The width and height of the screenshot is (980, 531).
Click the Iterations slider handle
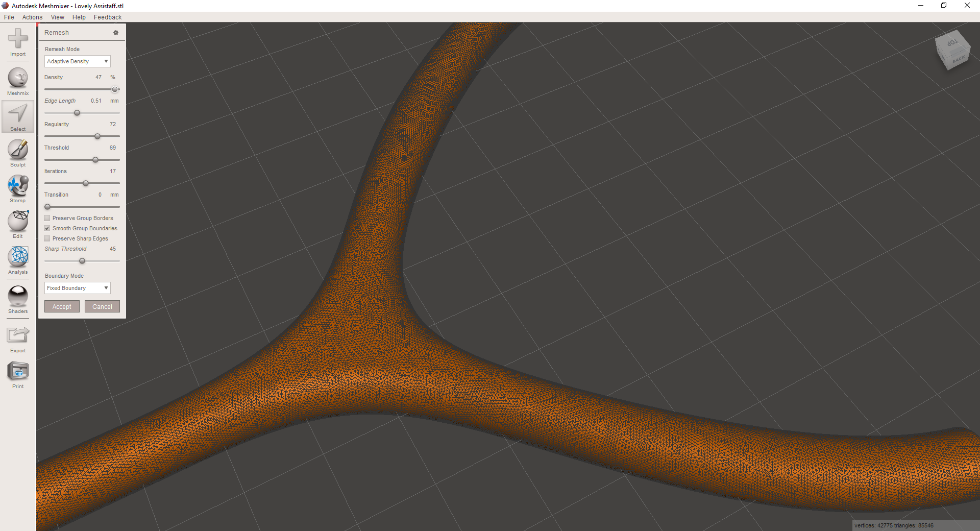[86, 183]
